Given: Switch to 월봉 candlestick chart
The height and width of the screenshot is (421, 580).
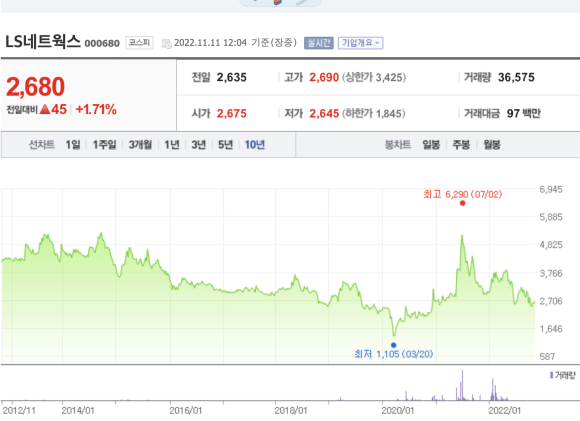Looking at the screenshot, I should pyautogui.click(x=492, y=145).
